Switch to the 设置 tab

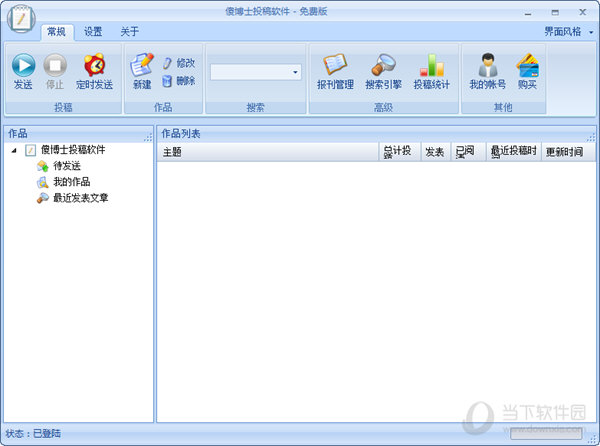coord(93,32)
